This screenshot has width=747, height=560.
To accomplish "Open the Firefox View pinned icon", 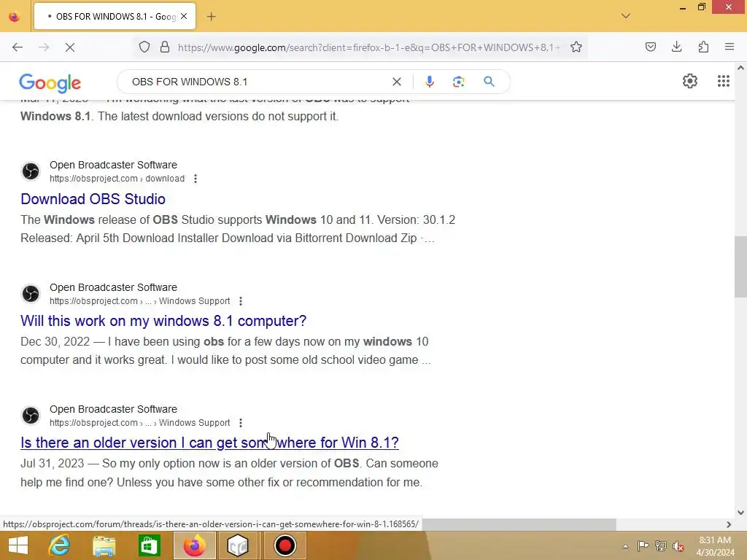I will [15, 17].
